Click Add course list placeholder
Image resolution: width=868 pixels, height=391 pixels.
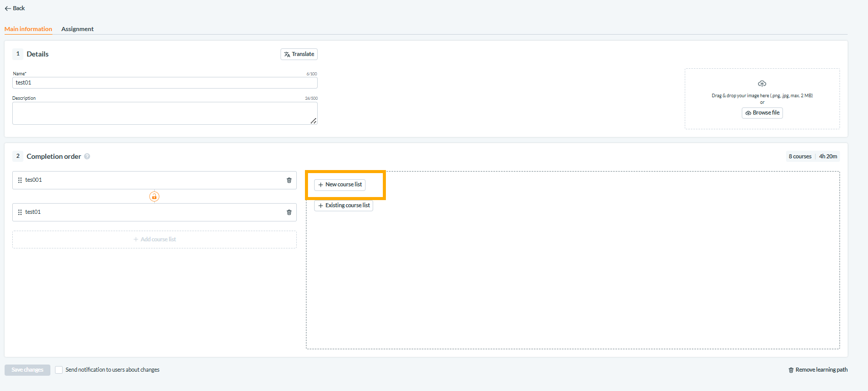154,239
